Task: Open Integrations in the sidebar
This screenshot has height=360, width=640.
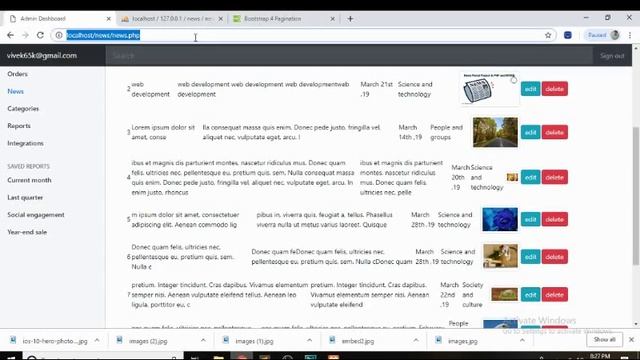Action: [x=25, y=143]
